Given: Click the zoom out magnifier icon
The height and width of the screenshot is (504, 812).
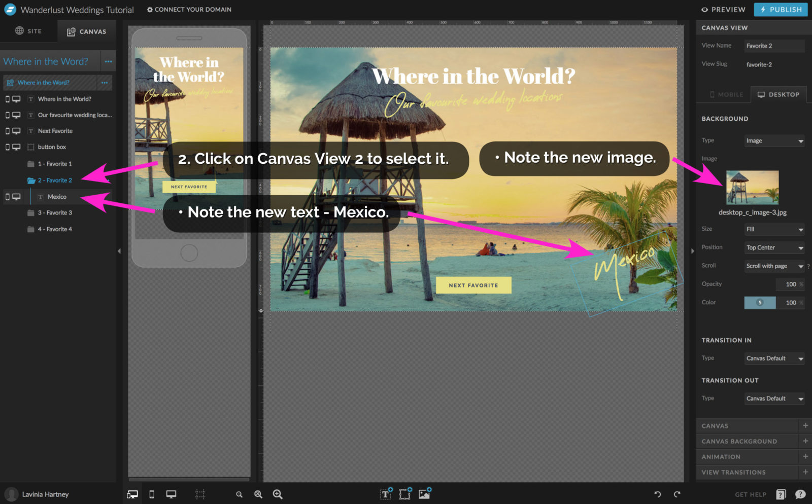Looking at the screenshot, I should [239, 494].
